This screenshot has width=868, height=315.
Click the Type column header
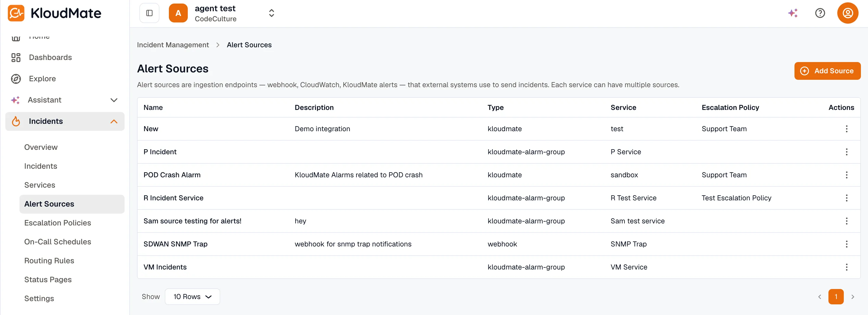click(x=495, y=107)
